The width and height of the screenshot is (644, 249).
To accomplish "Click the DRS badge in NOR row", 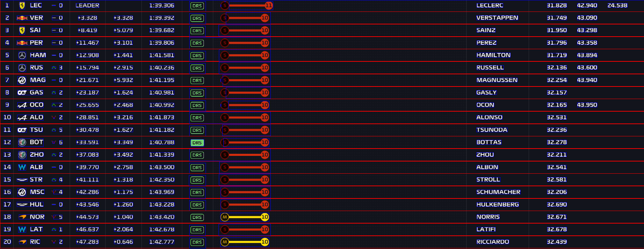I will 197,217.
